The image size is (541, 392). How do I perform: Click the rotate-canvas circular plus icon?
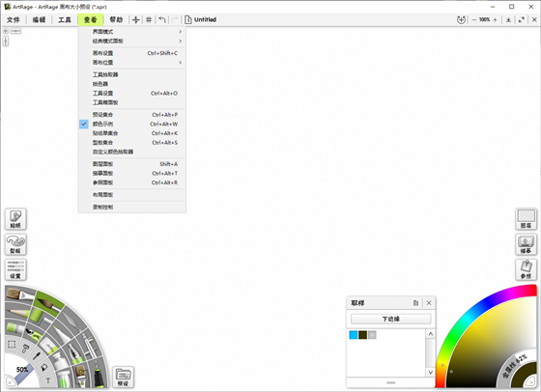point(461,19)
